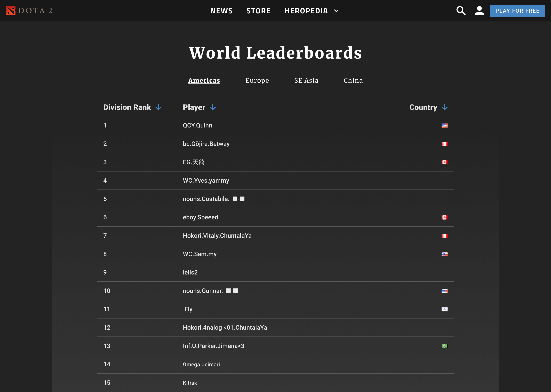Click the DOTA 2 wordmark link
The image size is (551, 392).
[x=35, y=11]
